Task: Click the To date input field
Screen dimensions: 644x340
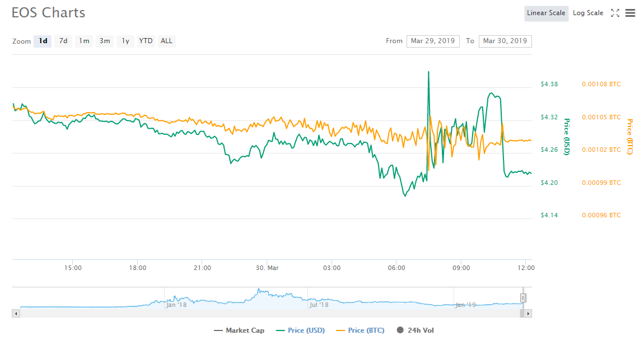Action: coord(505,41)
